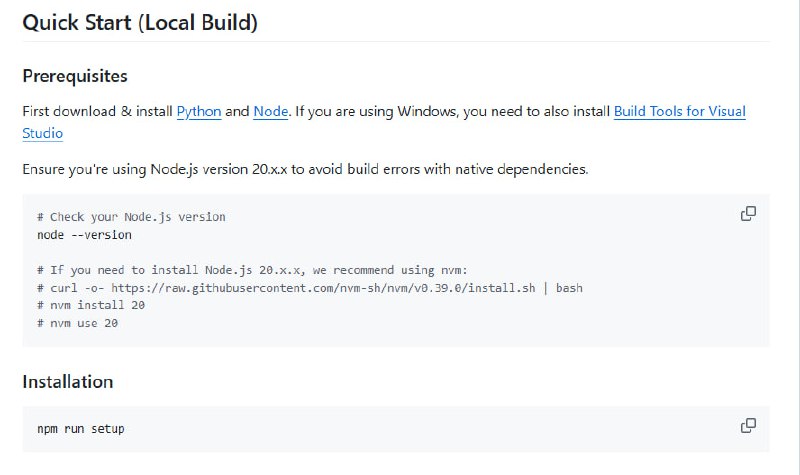
Task: Click the 'First download & install' text
Action: coord(97,111)
